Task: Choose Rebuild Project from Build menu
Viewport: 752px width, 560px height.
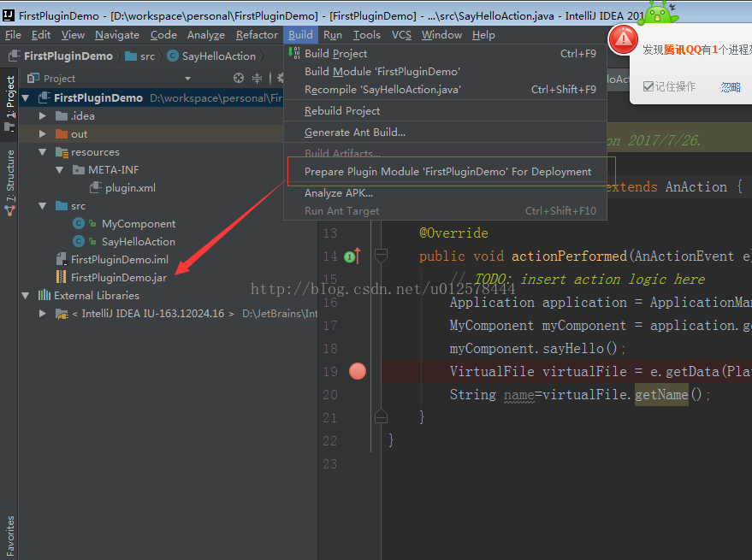Action: pos(342,111)
